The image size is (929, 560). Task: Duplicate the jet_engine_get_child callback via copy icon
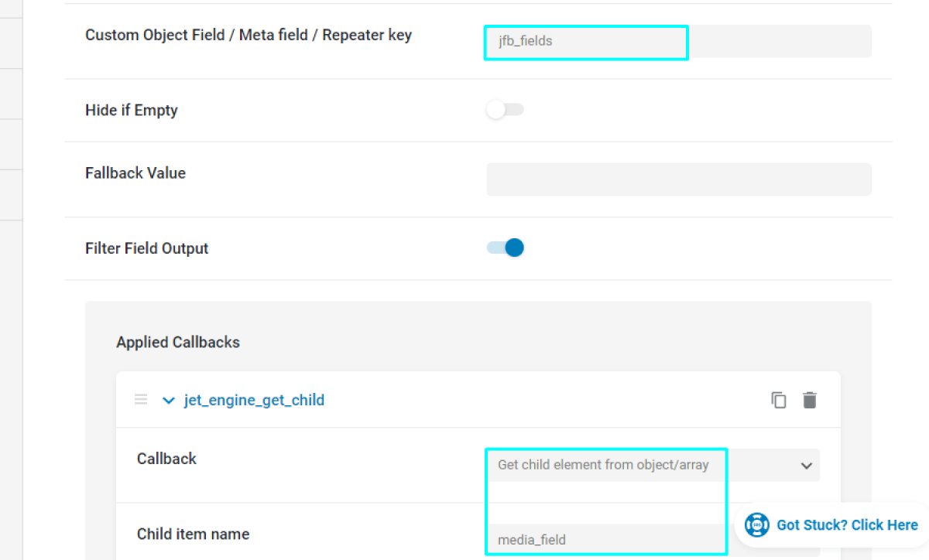tap(779, 399)
